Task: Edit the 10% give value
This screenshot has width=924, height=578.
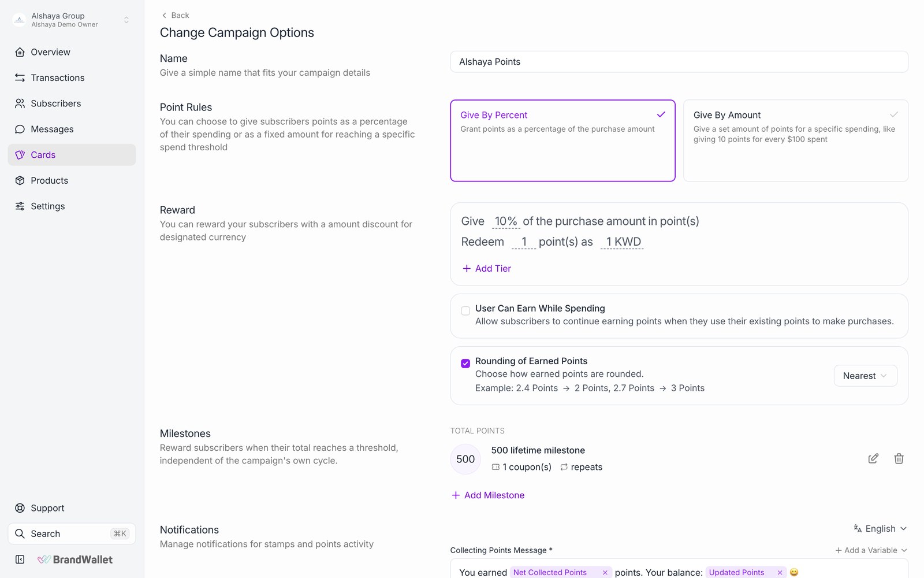Action: tap(506, 221)
